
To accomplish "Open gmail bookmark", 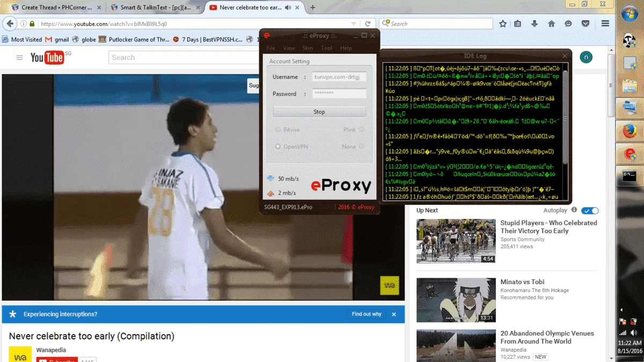I will [57, 39].
